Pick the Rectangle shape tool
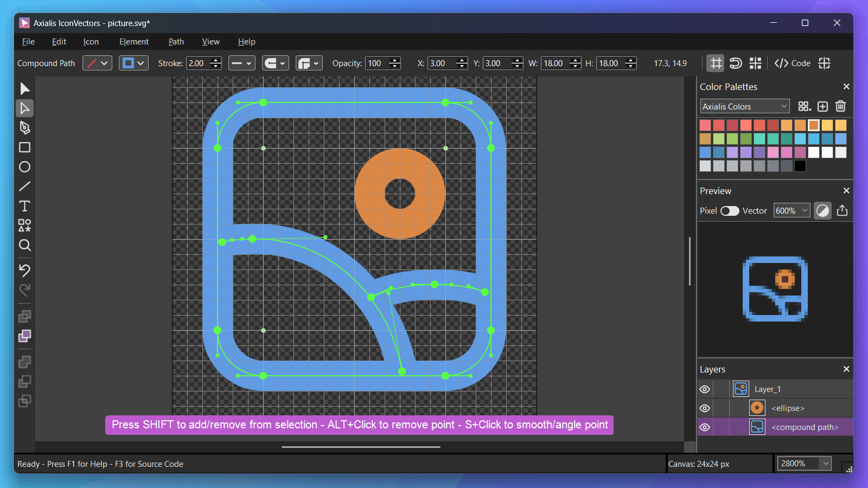This screenshot has width=868, height=488. (24, 147)
